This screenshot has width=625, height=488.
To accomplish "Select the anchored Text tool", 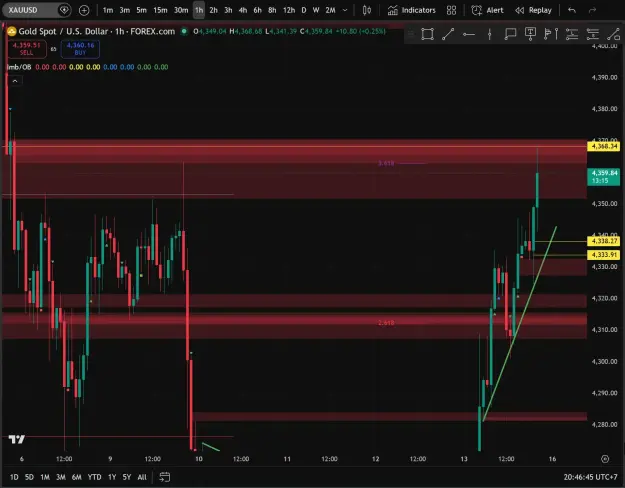I will 531,34.
